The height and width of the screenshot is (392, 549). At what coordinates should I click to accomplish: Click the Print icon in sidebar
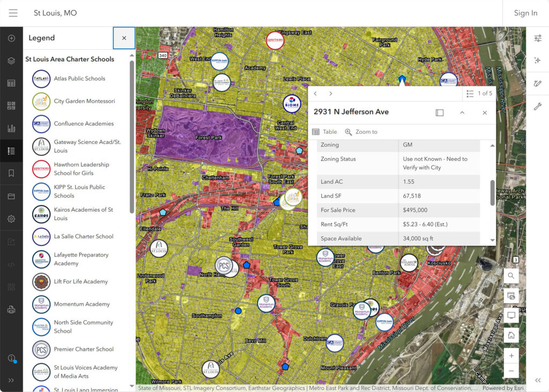11,310
